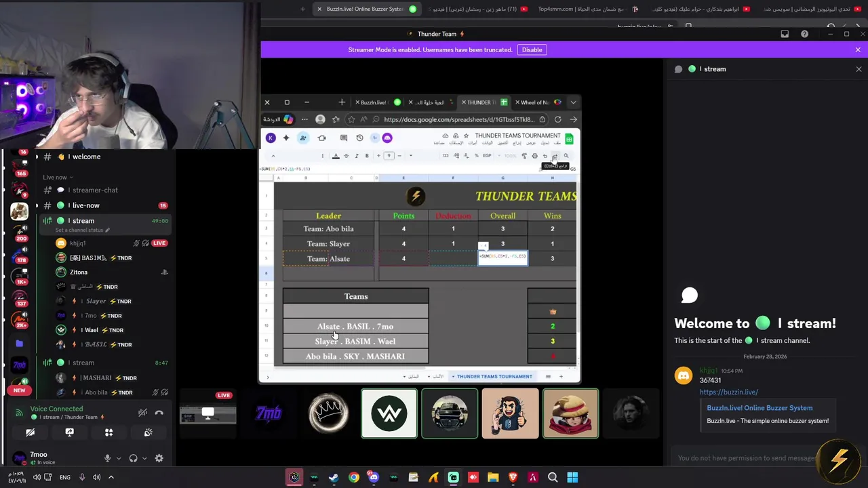Edit the voice channel status pencil
Screen dimensions: 868x488
point(107,230)
